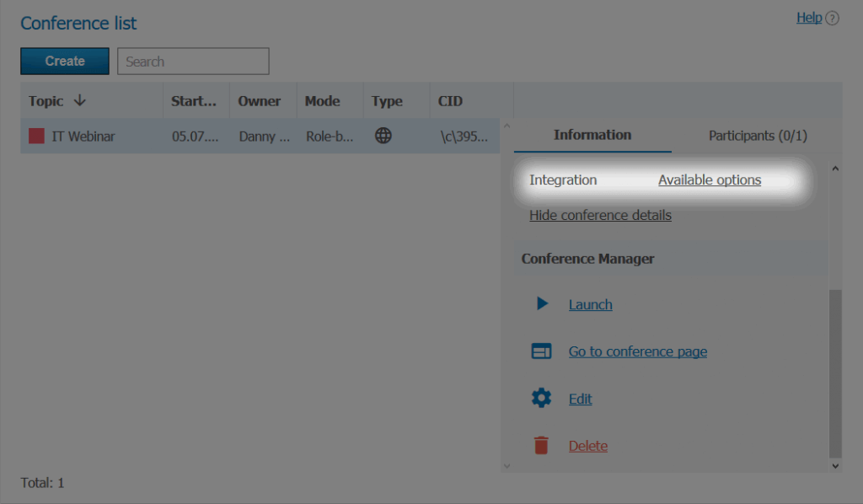Sort by the Owner column header
This screenshot has width=863, height=504.
coord(259,101)
